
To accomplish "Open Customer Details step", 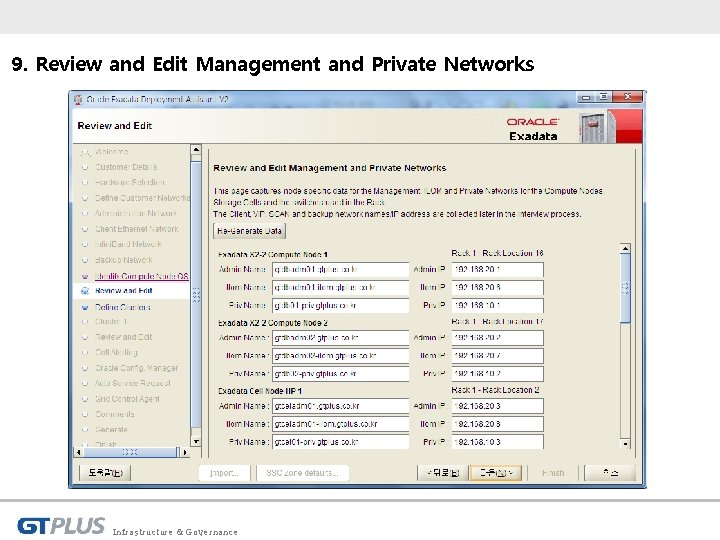I will click(126, 167).
